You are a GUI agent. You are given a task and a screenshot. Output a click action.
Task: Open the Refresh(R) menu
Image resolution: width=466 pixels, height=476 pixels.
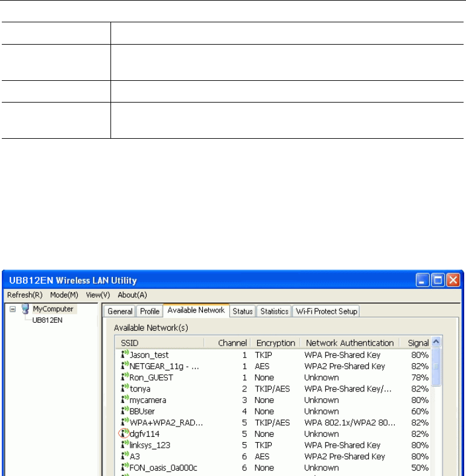coord(25,295)
